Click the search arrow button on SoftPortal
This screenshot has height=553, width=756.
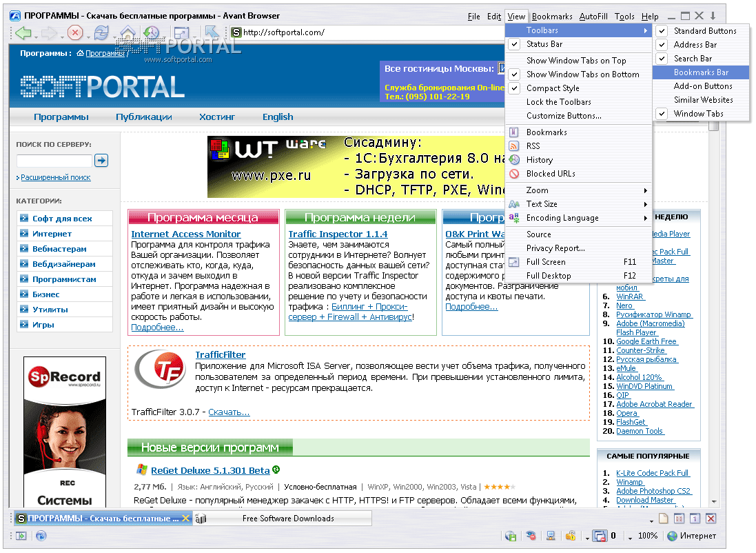[101, 160]
